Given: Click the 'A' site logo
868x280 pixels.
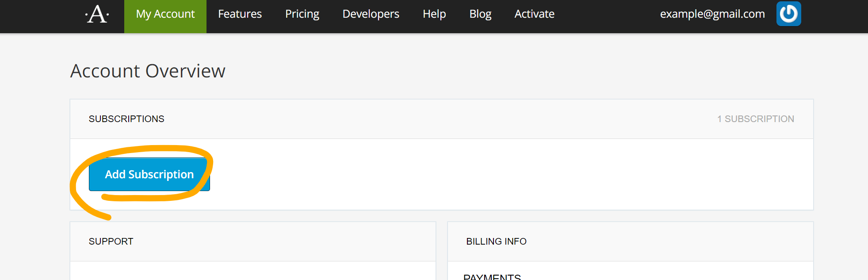Looking at the screenshot, I should (x=97, y=14).
